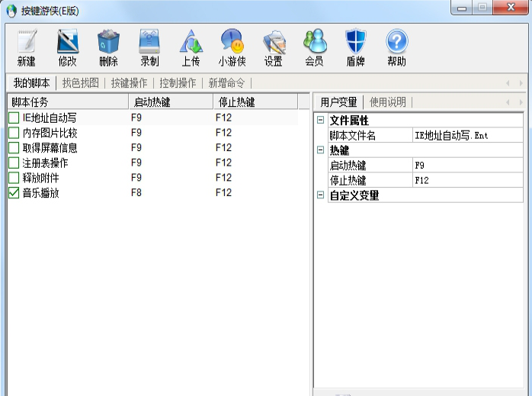Click the app icon in the title bar
Screen dimensions: 532x396
pos(11,11)
